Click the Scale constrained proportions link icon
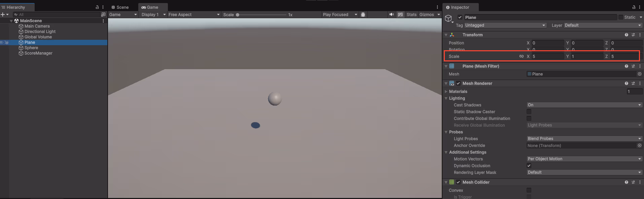Viewport: 644px width, 199px height. [x=521, y=56]
